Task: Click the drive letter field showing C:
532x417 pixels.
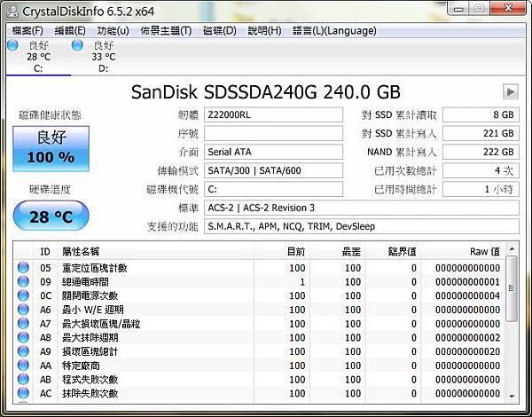Action: (x=273, y=189)
